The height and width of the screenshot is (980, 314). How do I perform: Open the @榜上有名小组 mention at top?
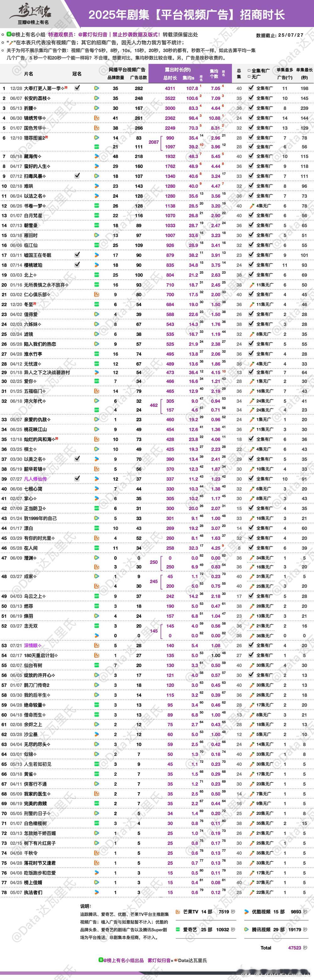[28, 35]
